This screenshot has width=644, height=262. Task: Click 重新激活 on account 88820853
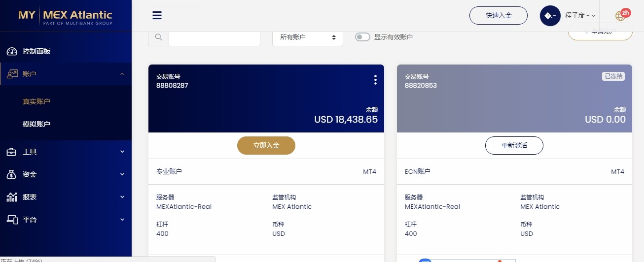tap(514, 146)
